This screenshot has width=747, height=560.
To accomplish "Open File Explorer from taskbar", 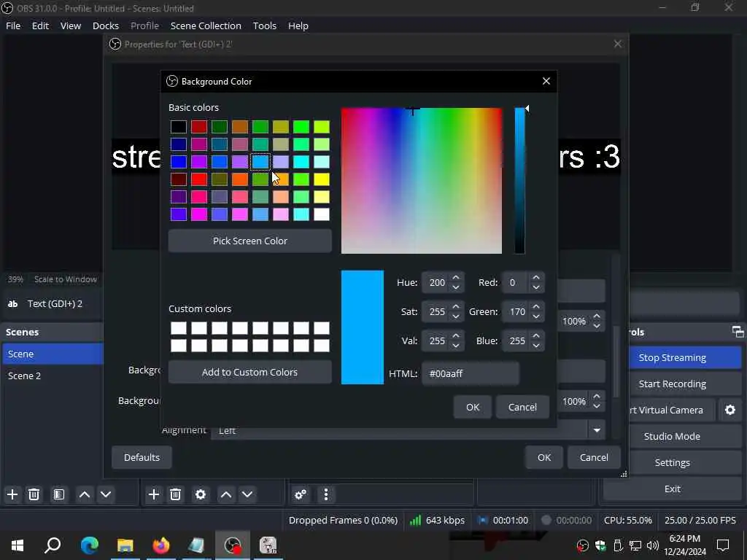I will click(125, 545).
